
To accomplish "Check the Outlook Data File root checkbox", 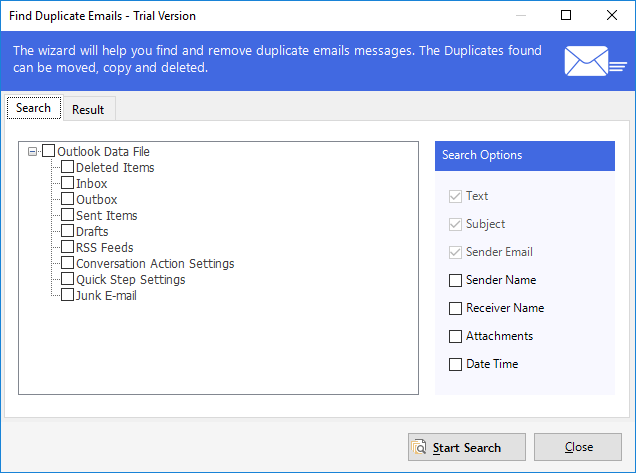I will [48, 151].
